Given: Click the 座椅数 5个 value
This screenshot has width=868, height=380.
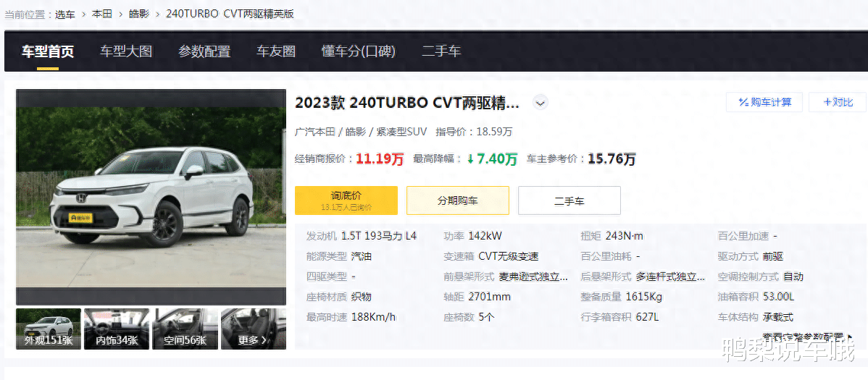Looking at the screenshot, I should [x=487, y=318].
